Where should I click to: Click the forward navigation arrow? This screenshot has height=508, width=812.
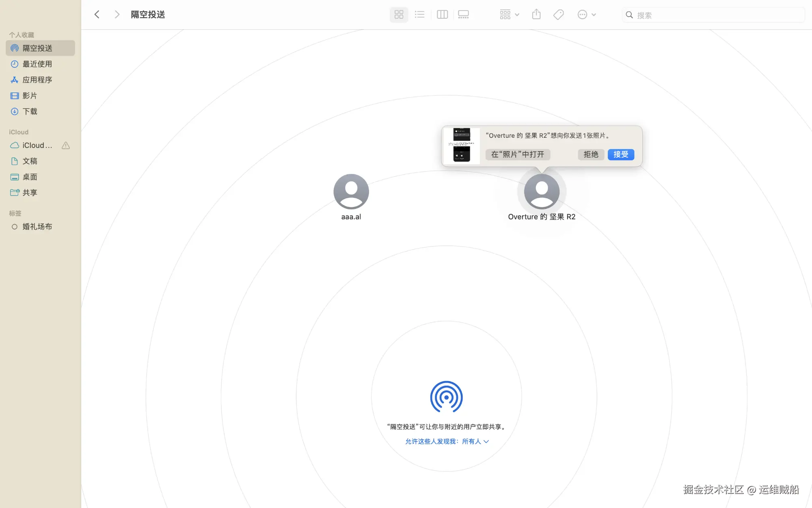(117, 15)
